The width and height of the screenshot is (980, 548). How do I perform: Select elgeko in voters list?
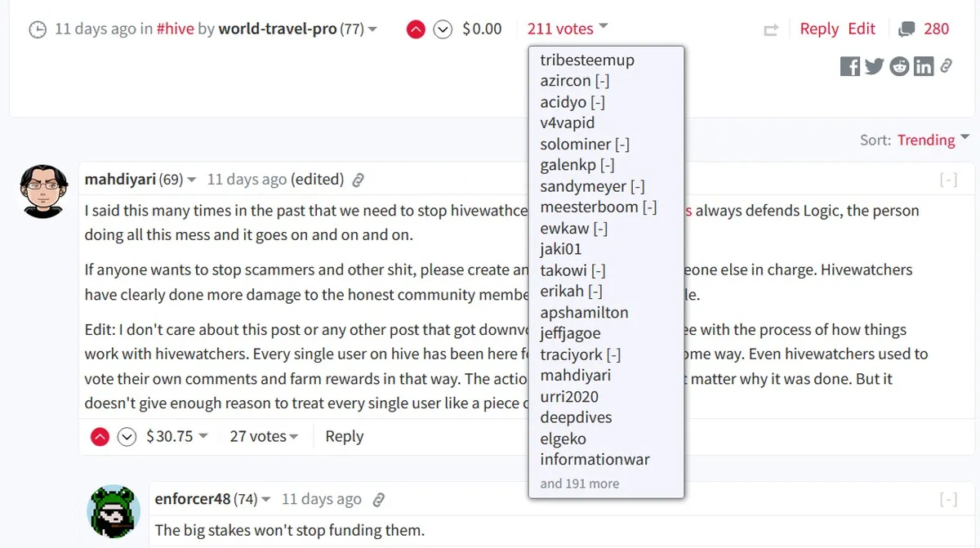tap(563, 439)
